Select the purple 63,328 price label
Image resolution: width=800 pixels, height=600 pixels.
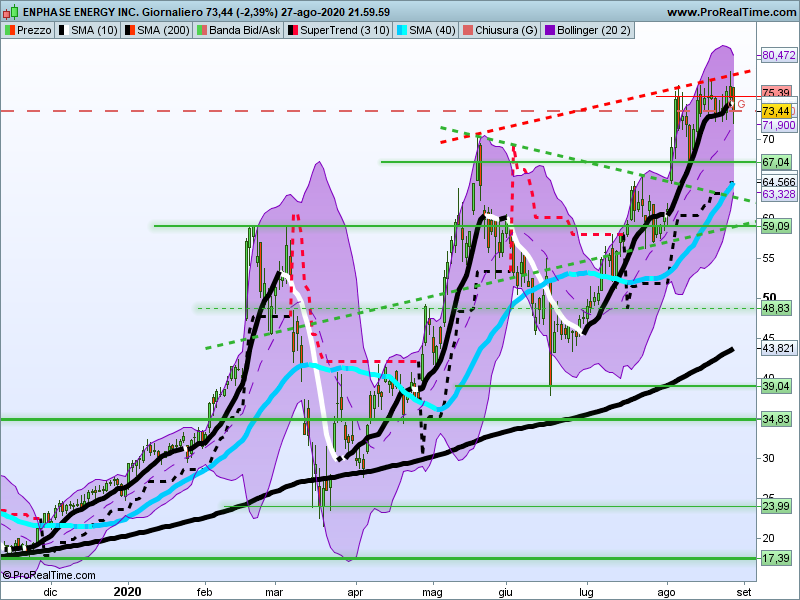click(x=779, y=194)
